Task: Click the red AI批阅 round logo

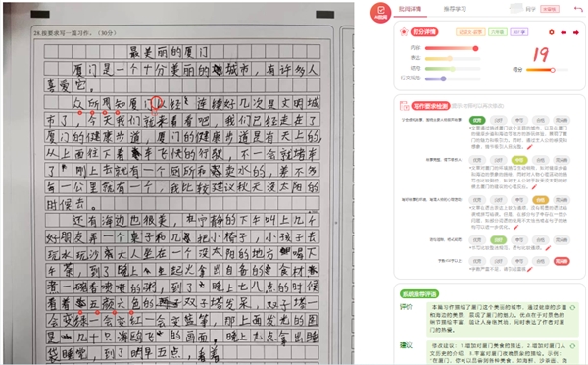Action: [x=380, y=13]
